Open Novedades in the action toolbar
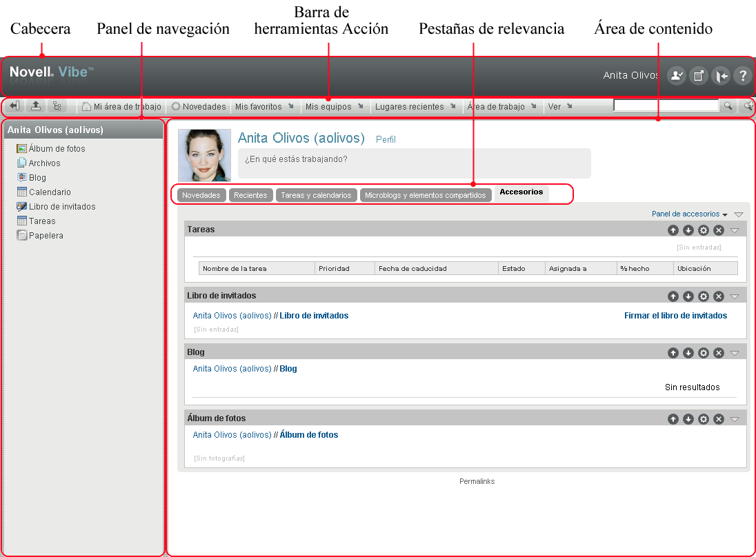This screenshot has width=756, height=557. click(199, 106)
